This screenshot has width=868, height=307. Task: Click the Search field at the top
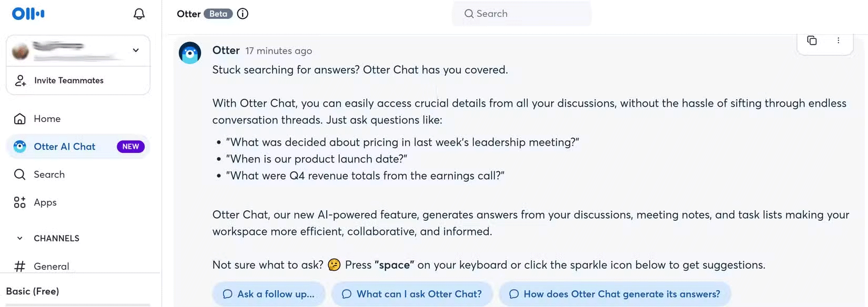pyautogui.click(x=521, y=14)
